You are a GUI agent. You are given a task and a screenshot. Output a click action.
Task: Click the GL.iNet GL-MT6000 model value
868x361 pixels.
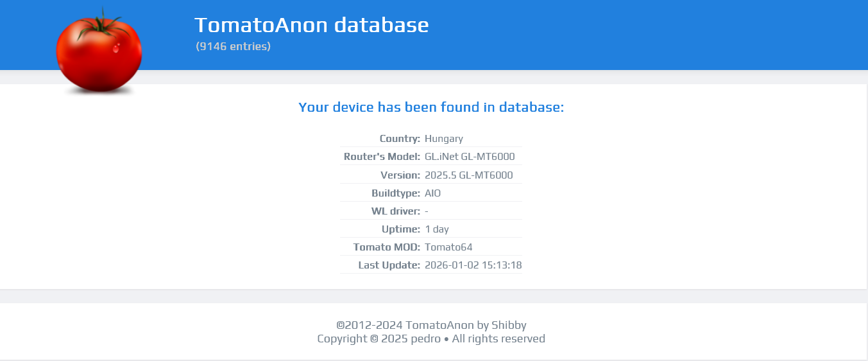pos(470,157)
